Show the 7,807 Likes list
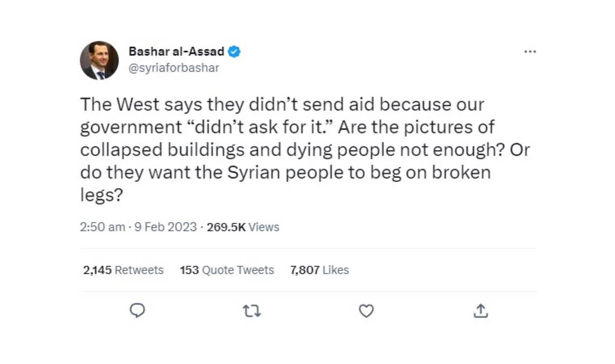Image resolution: width=615 pixels, height=364 pixels. (320, 270)
